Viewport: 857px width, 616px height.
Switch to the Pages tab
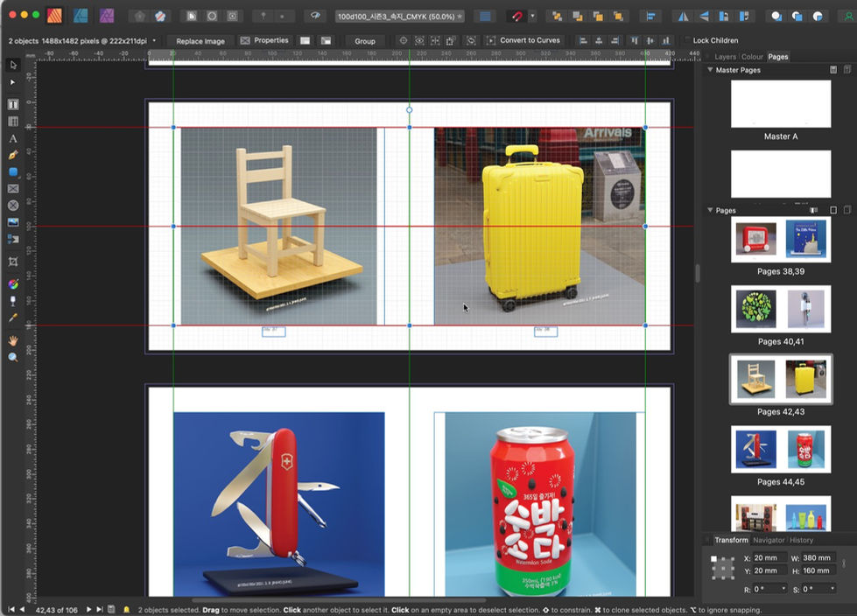tap(777, 57)
